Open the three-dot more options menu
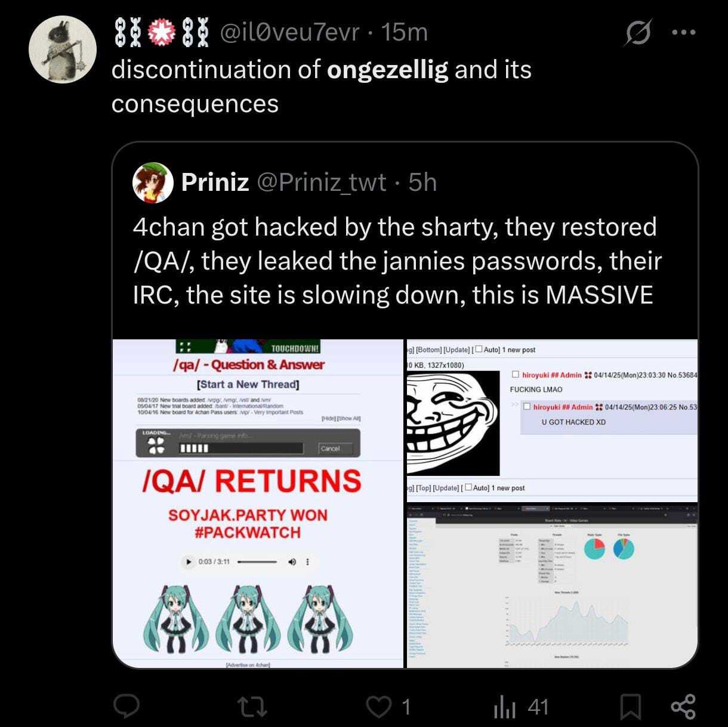The image size is (728, 727). point(683,33)
